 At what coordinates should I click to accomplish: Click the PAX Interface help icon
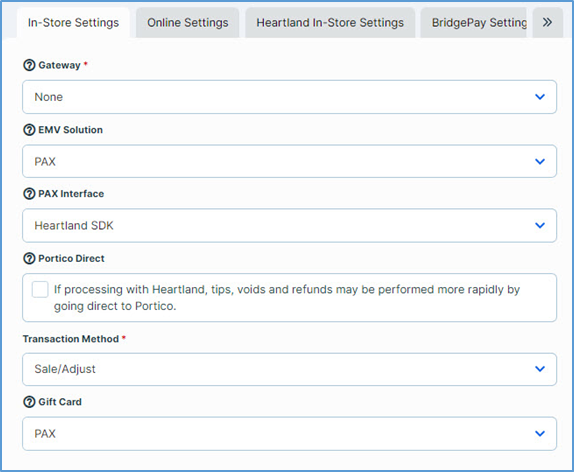(x=29, y=194)
